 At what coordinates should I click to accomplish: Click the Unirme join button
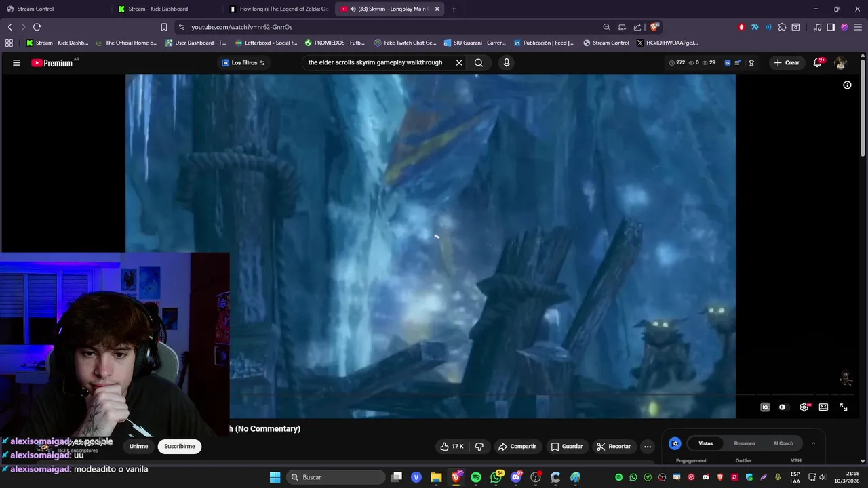[138, 446]
